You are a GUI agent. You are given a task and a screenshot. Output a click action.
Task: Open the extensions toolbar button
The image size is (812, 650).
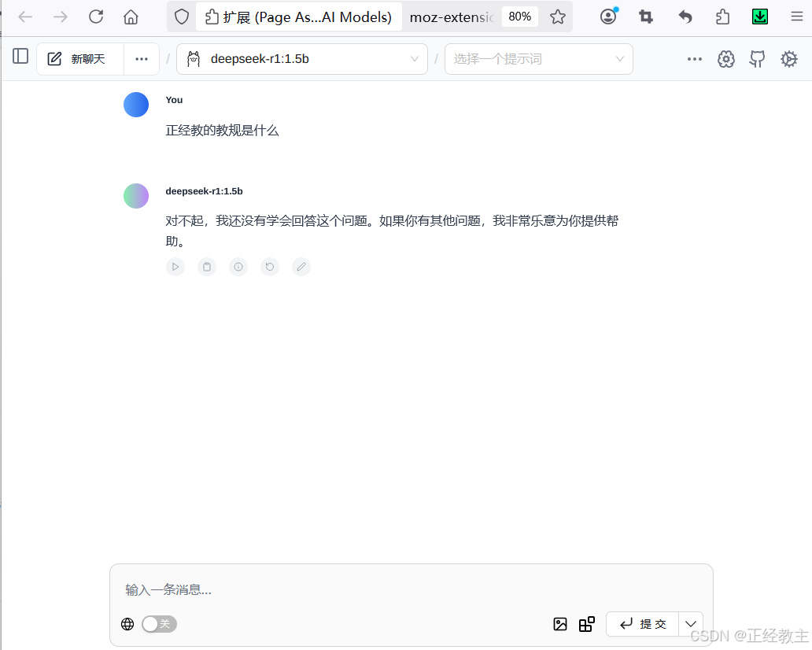pos(722,17)
